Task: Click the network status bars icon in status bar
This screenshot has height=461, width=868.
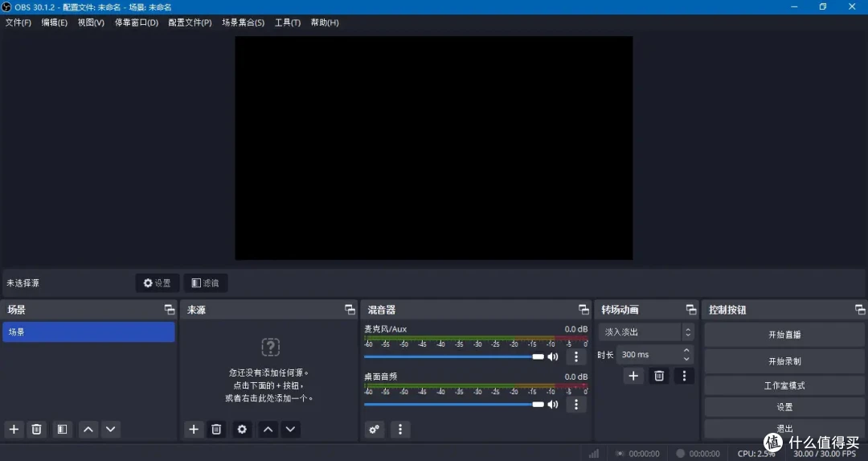Action: [594, 453]
